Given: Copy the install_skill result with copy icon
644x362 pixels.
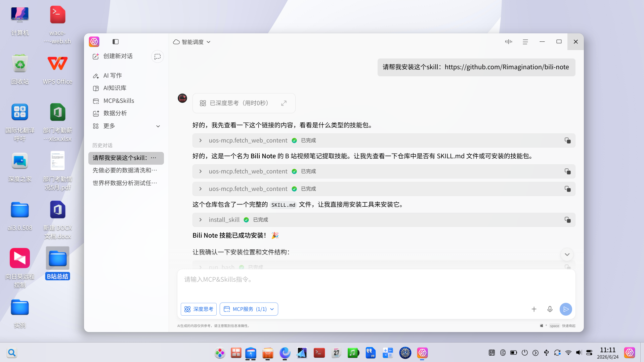Looking at the screenshot, I should pos(568,220).
